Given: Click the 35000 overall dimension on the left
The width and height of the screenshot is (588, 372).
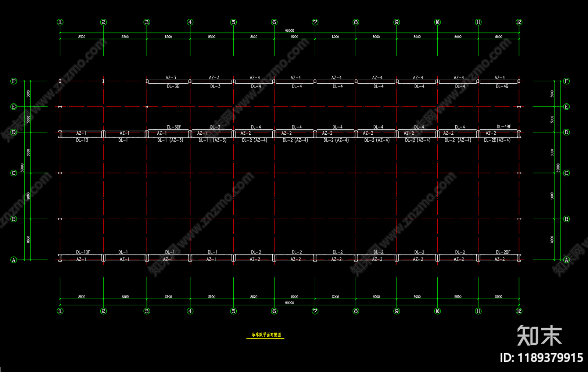Looking at the screenshot, I should click(x=22, y=168).
